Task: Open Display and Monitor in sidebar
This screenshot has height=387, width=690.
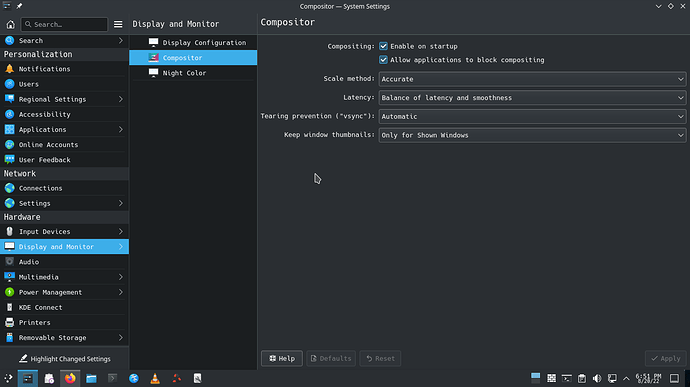Action: click(64, 247)
